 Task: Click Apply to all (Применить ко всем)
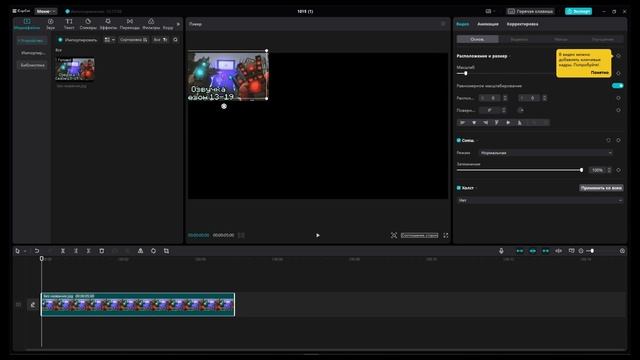coord(601,188)
